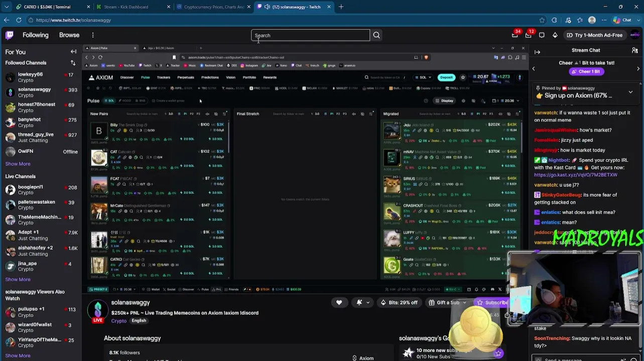Image resolution: width=644 pixels, height=361 pixels.
Task: Open the browser profile avatar
Action: 592,20
